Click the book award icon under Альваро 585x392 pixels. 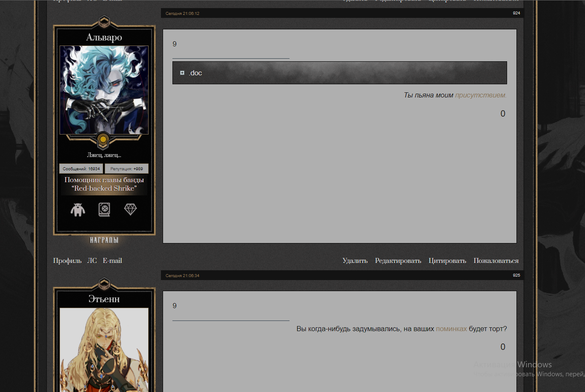pyautogui.click(x=104, y=209)
